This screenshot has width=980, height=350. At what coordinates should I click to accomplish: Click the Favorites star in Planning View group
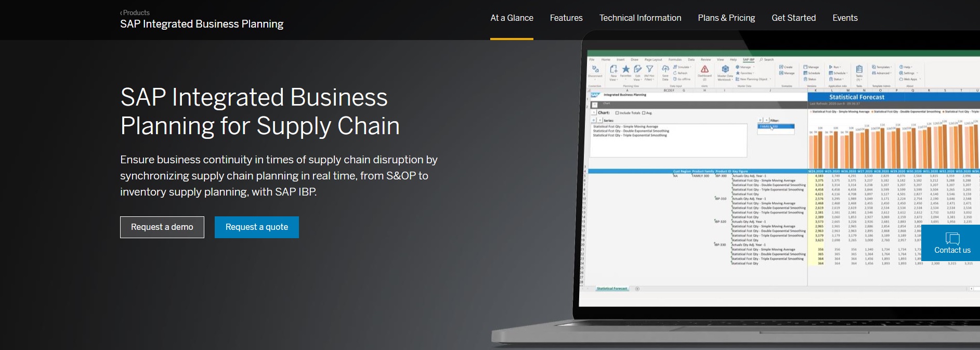626,69
